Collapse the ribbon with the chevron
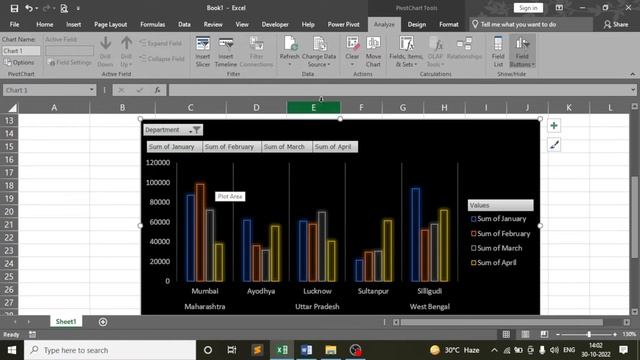The width and height of the screenshot is (640, 360). [633, 74]
